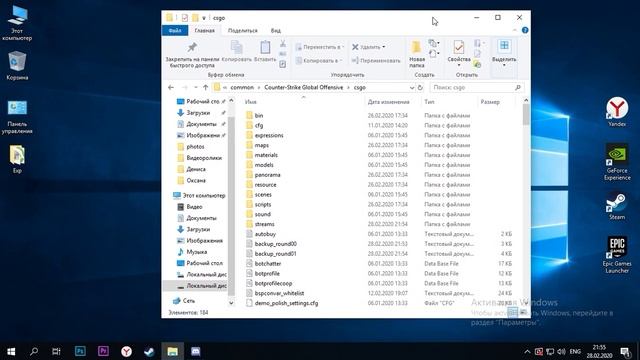640x360 pixels.
Task: Select the cfg folder
Action: pyautogui.click(x=259, y=125)
